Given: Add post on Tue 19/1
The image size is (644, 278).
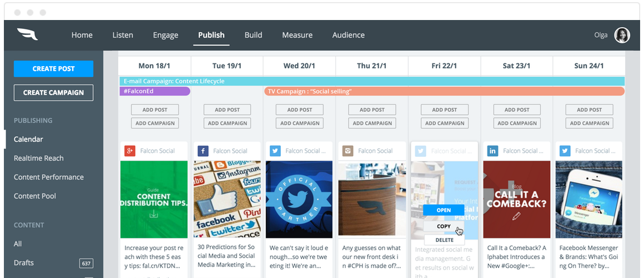Looking at the screenshot, I should [x=227, y=110].
